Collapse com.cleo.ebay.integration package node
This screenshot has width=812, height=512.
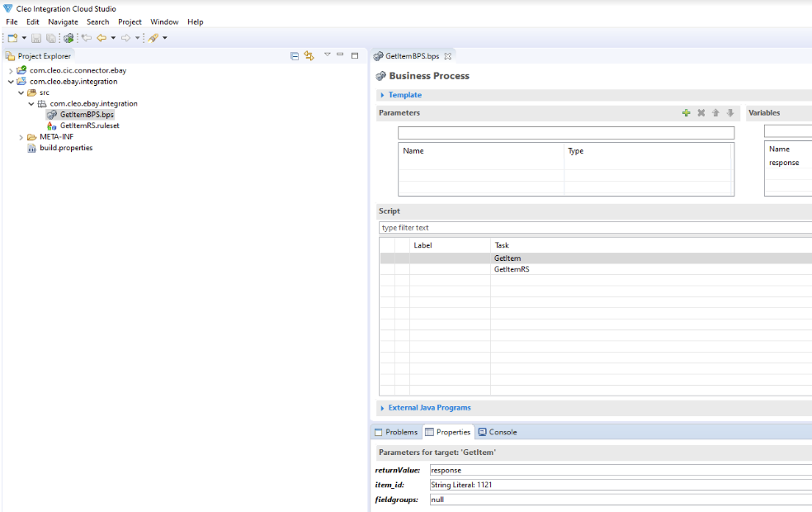point(31,104)
